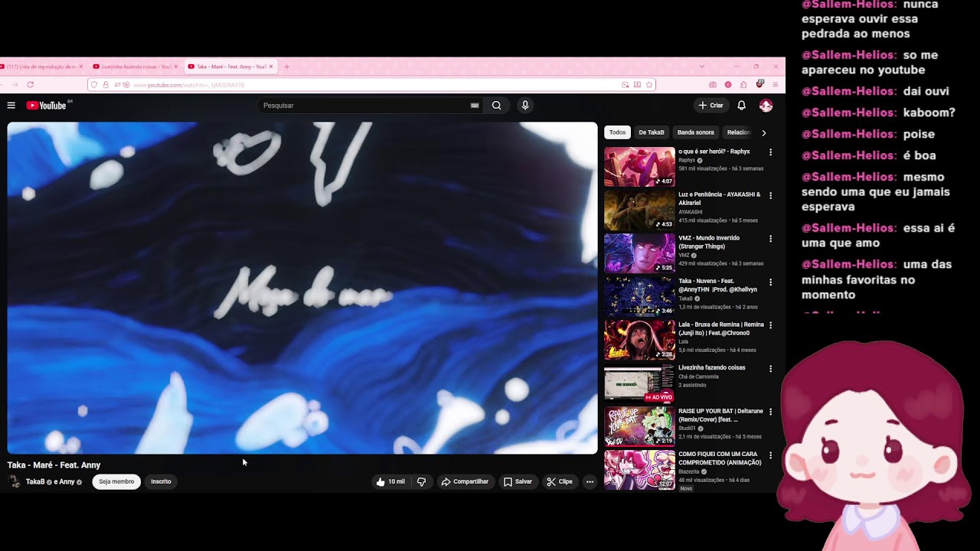Screen dimensions: 980x551
Task: Open options for 'Livezinha fazendo coisas' video
Action: point(770,368)
